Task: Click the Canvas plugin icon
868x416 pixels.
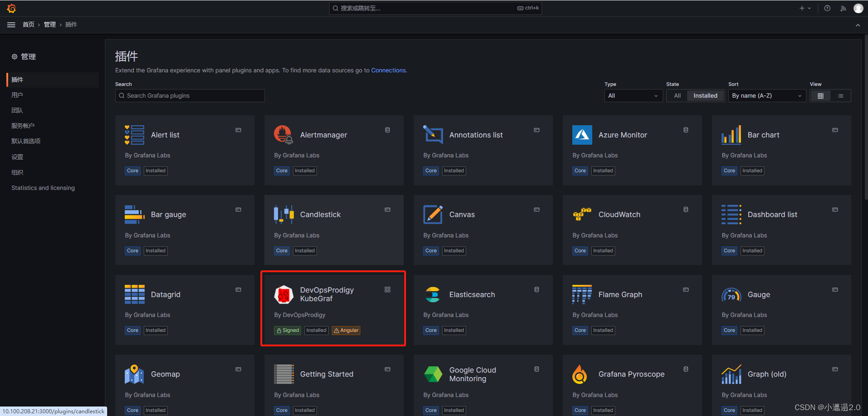Action: [x=433, y=214]
